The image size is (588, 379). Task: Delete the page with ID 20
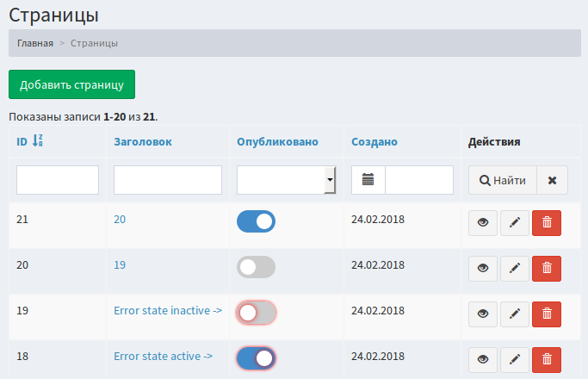coord(547,269)
